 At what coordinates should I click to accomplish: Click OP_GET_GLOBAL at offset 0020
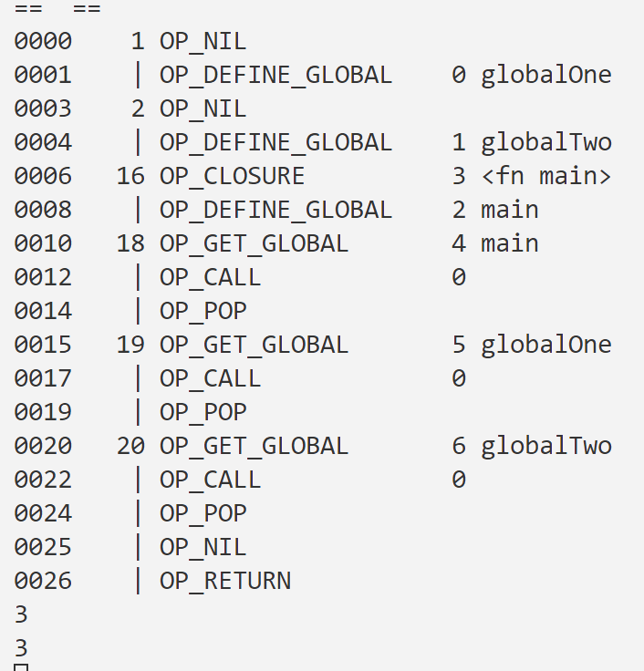254,446
